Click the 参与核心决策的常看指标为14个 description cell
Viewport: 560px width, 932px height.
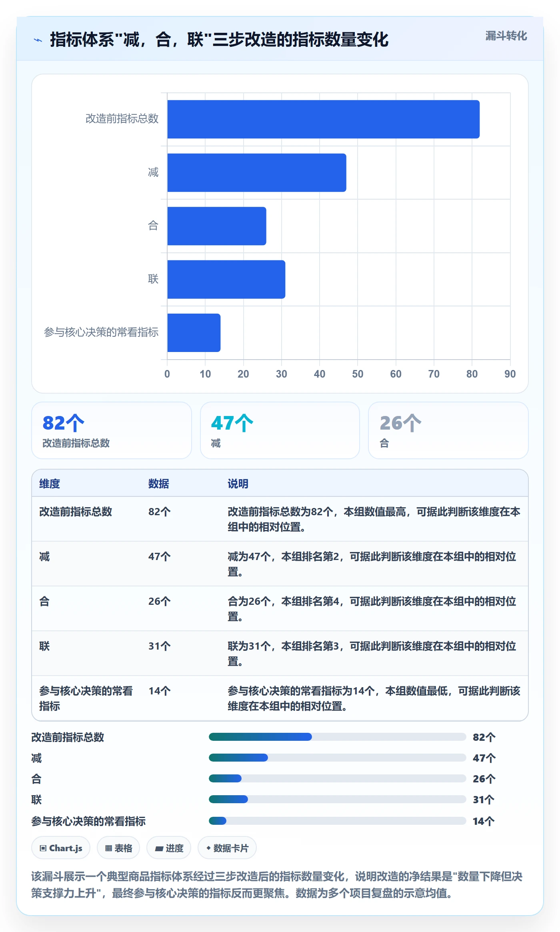tap(374, 698)
